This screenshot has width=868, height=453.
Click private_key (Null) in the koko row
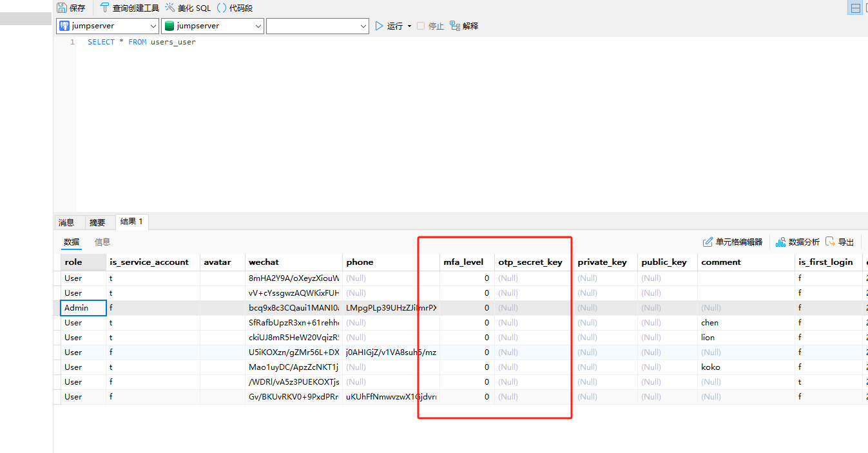tap(605, 367)
